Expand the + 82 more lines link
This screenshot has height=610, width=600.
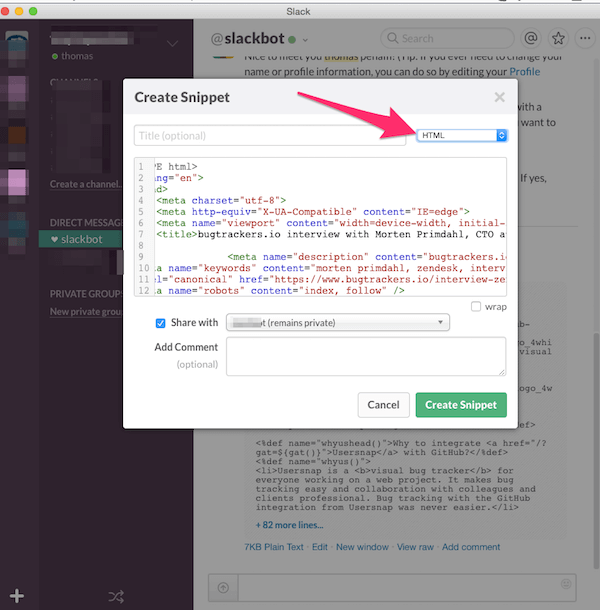click(289, 525)
